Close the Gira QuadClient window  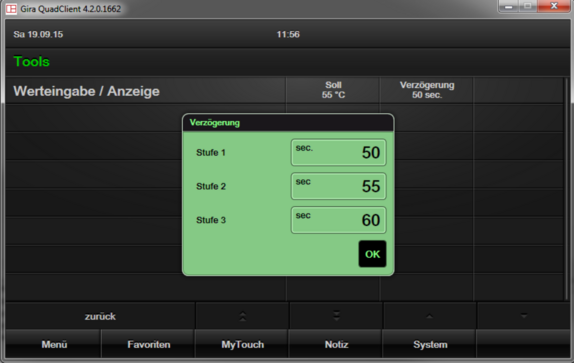click(554, 6)
